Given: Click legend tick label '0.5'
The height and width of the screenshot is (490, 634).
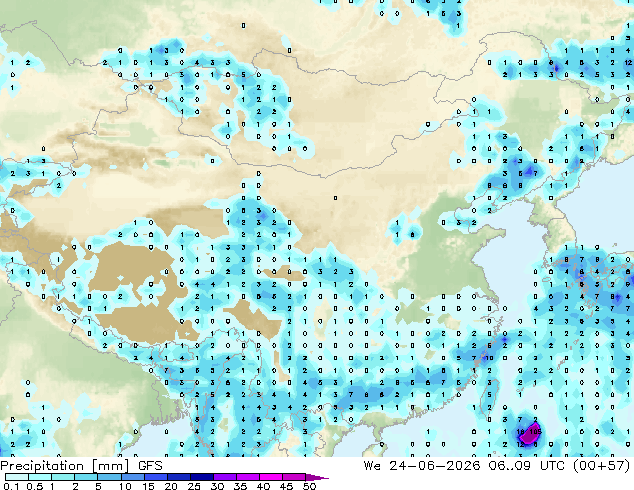Looking at the screenshot, I should coord(35,486).
